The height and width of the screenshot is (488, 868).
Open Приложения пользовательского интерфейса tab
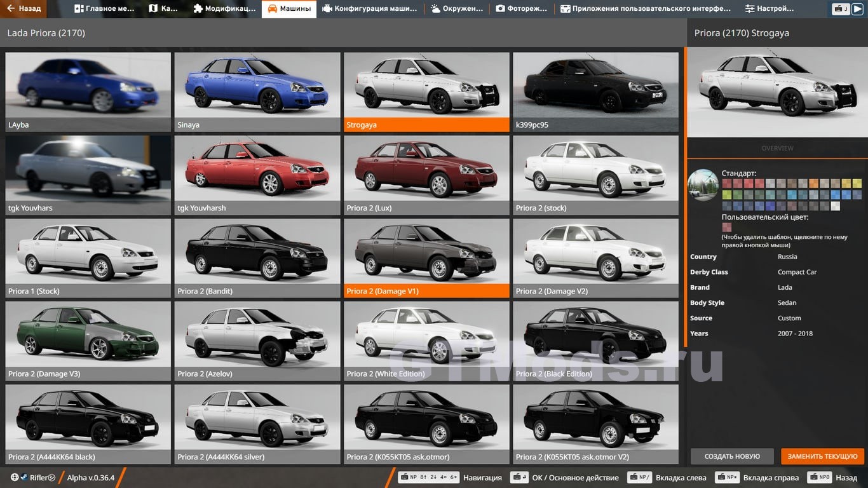(x=646, y=9)
